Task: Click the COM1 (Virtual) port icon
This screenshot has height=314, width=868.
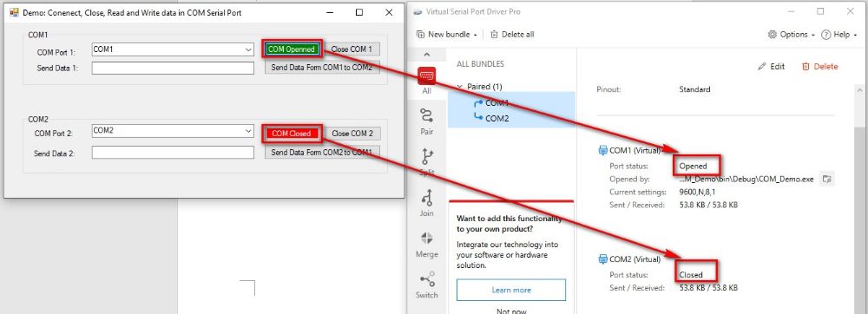Action: (603, 150)
